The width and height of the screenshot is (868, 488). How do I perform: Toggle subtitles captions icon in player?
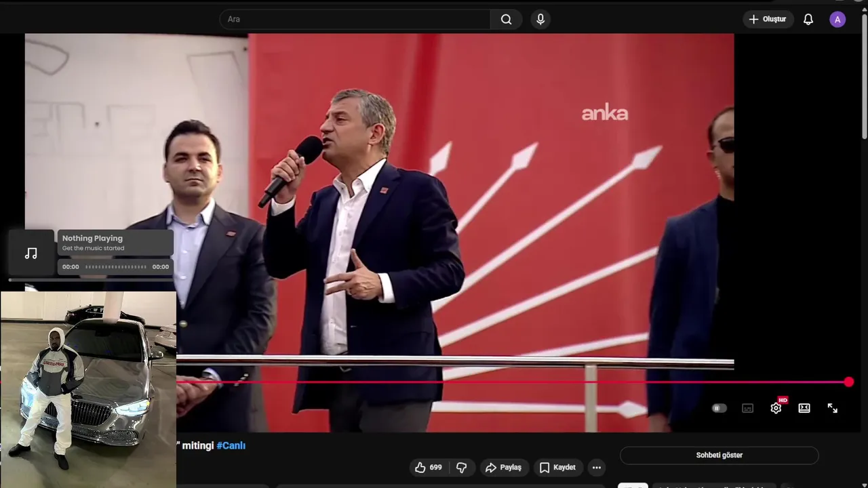pyautogui.click(x=747, y=408)
